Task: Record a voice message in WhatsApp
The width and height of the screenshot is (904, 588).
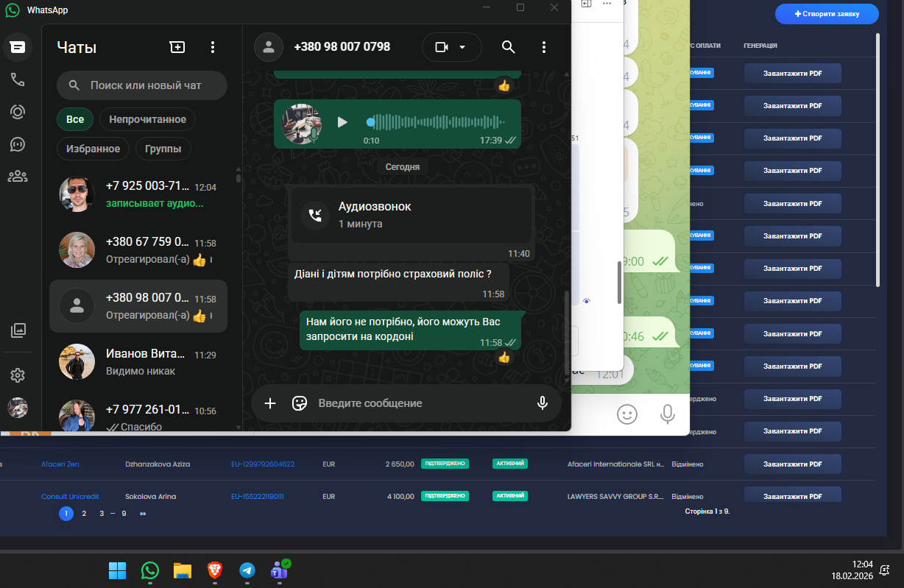Action: click(x=543, y=403)
